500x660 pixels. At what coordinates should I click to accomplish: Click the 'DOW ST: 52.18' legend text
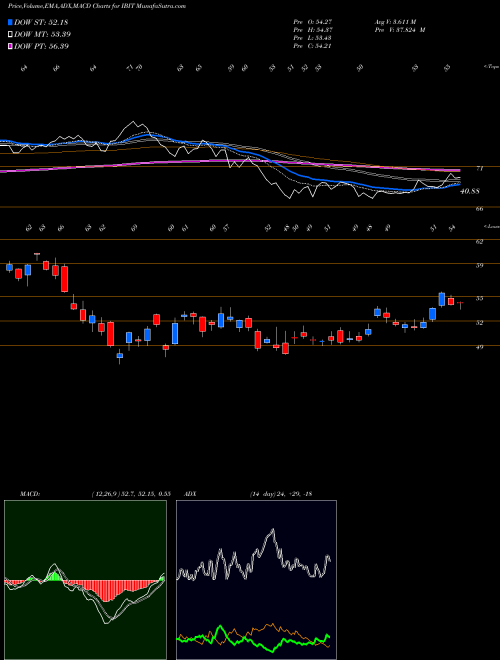coord(41,22)
